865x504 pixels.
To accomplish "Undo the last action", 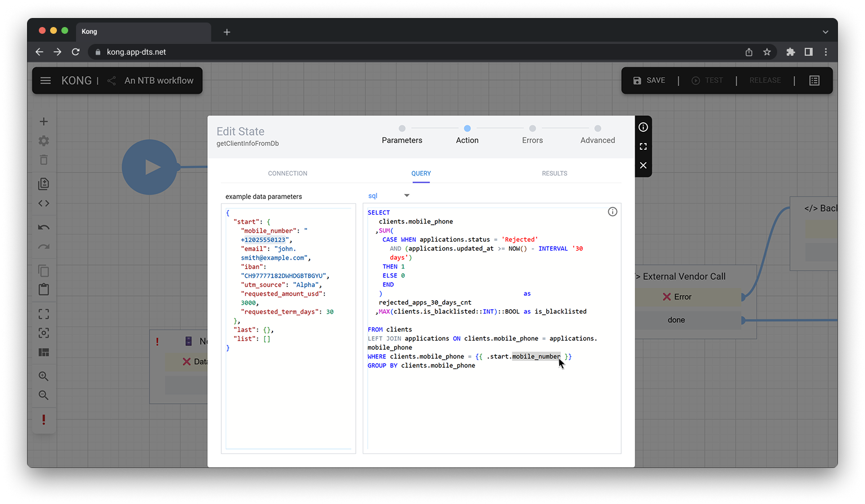I will (x=43, y=228).
